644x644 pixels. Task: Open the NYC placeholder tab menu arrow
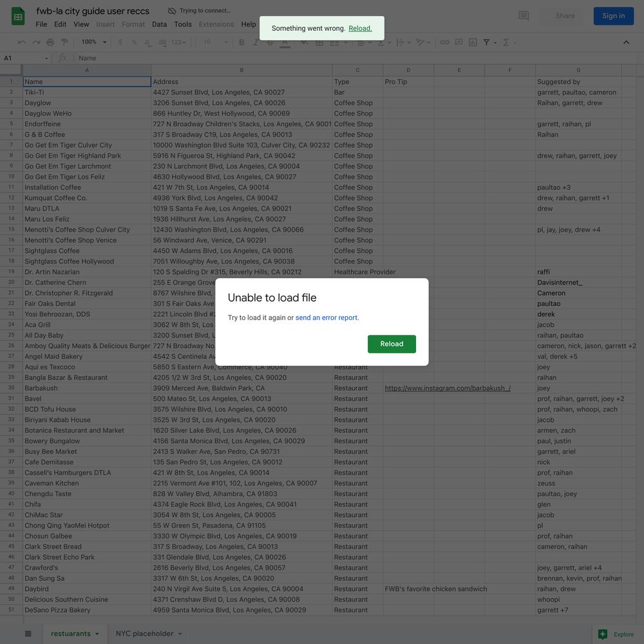(180, 634)
